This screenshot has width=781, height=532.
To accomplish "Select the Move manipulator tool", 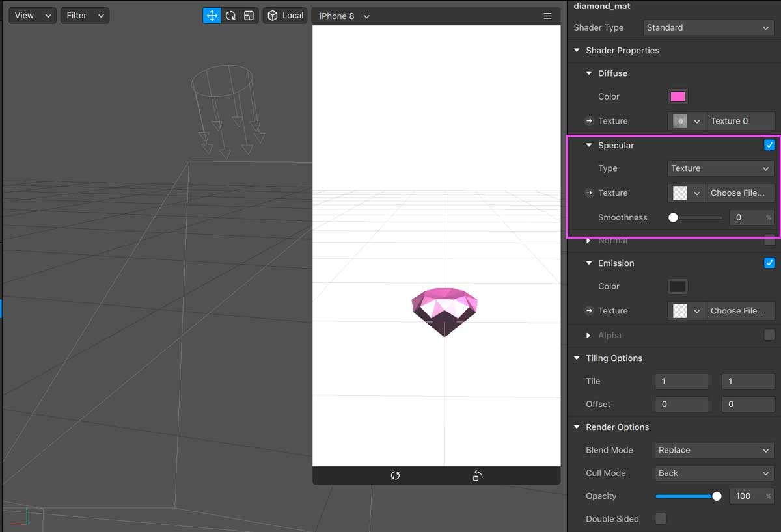I will [212, 16].
